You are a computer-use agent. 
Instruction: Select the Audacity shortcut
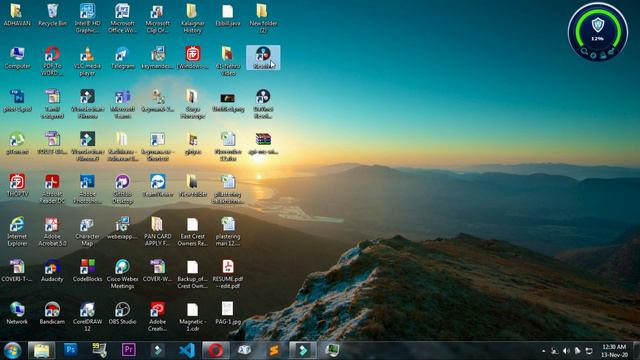[52, 271]
